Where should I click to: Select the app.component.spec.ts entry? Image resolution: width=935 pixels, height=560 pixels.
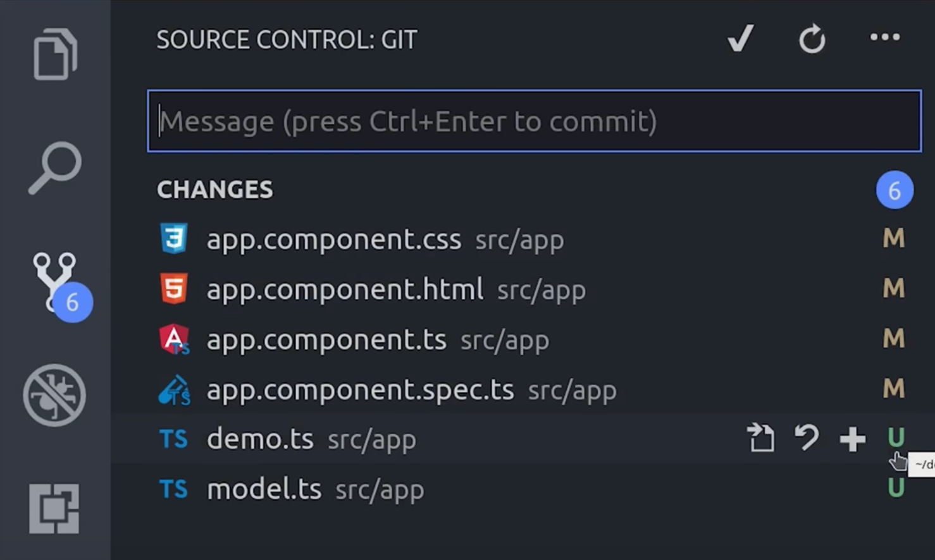(x=361, y=390)
